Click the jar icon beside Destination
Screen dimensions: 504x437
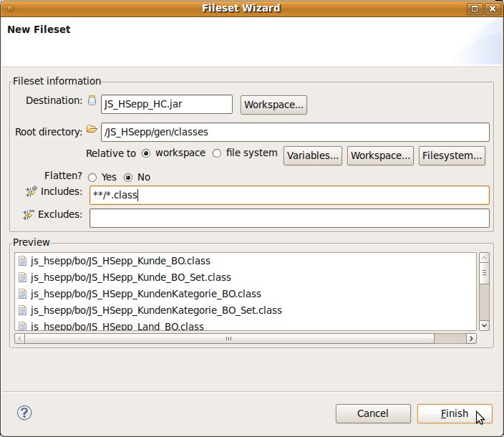[92, 101]
